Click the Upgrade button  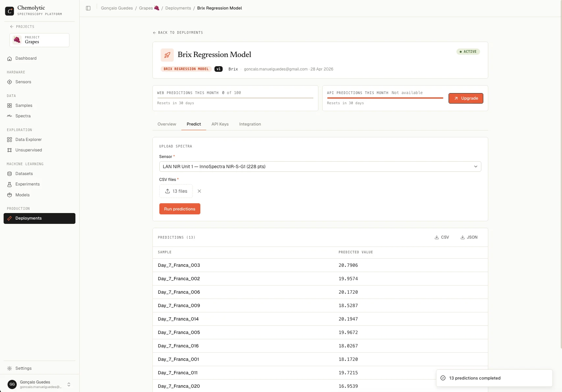(466, 98)
